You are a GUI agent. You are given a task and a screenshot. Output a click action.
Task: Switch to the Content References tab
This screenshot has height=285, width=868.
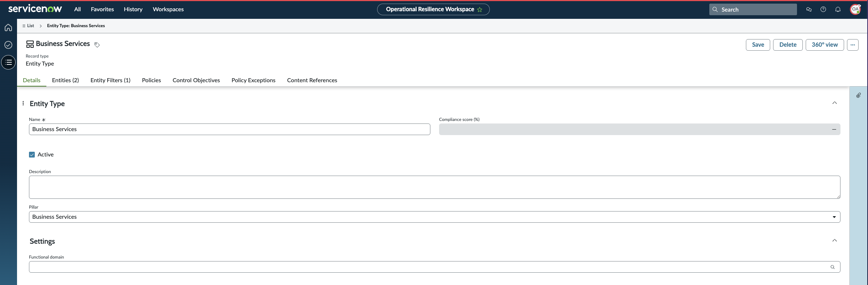click(x=312, y=80)
